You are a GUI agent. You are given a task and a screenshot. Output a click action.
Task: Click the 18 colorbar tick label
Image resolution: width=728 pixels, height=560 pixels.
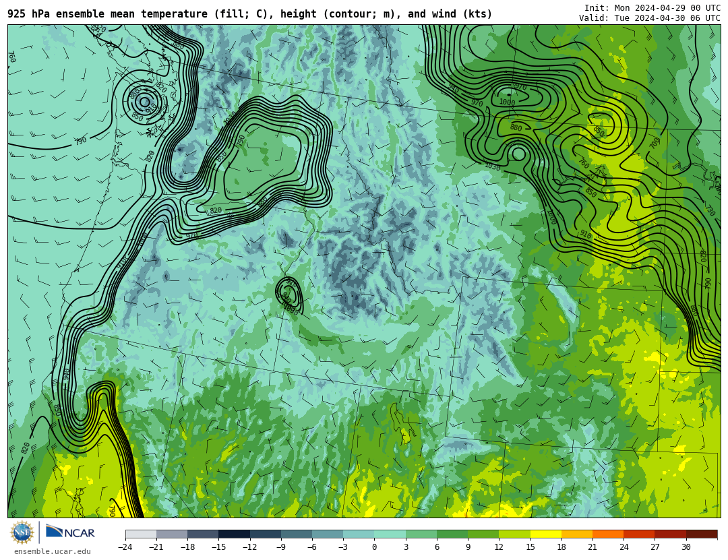(x=562, y=547)
